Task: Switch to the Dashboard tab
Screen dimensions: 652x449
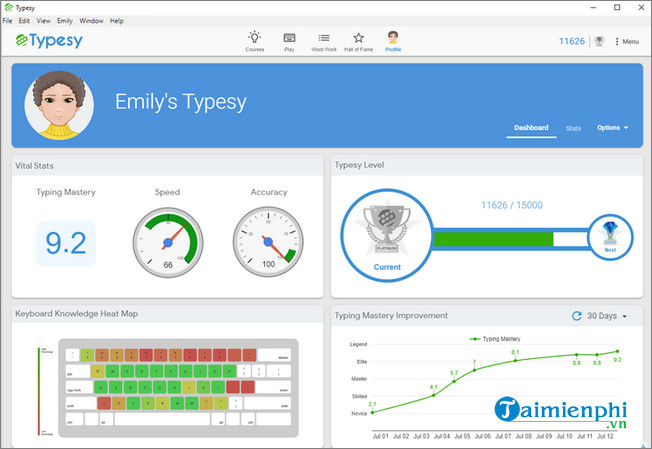Action: click(531, 128)
